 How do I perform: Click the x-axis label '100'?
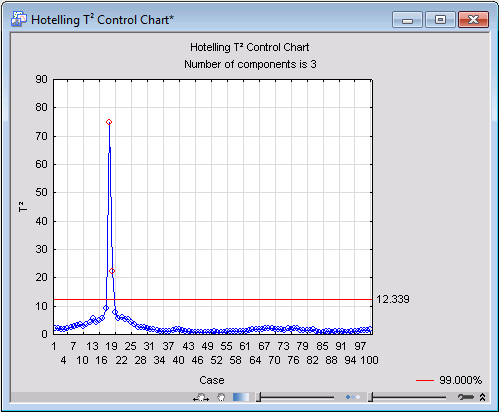click(x=369, y=360)
